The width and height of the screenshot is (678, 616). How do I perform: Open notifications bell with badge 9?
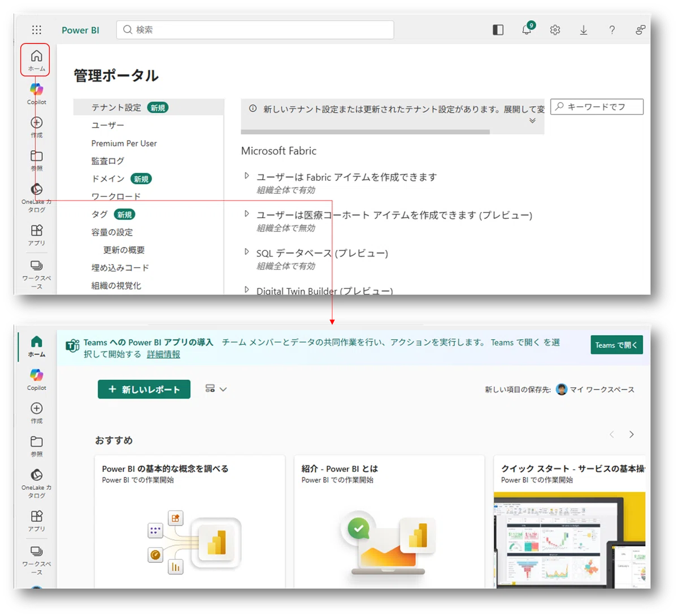[x=527, y=29]
